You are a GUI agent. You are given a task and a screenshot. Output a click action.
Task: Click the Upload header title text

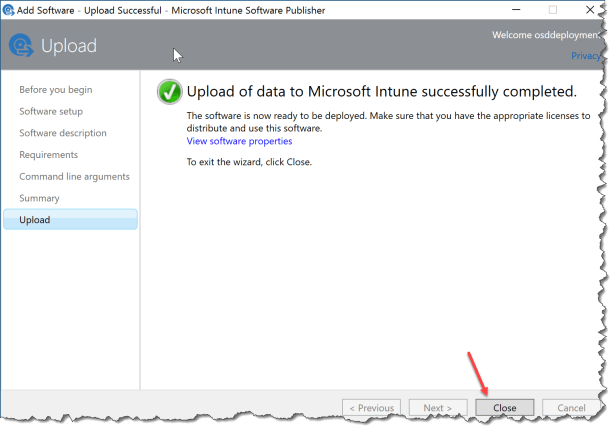click(69, 46)
